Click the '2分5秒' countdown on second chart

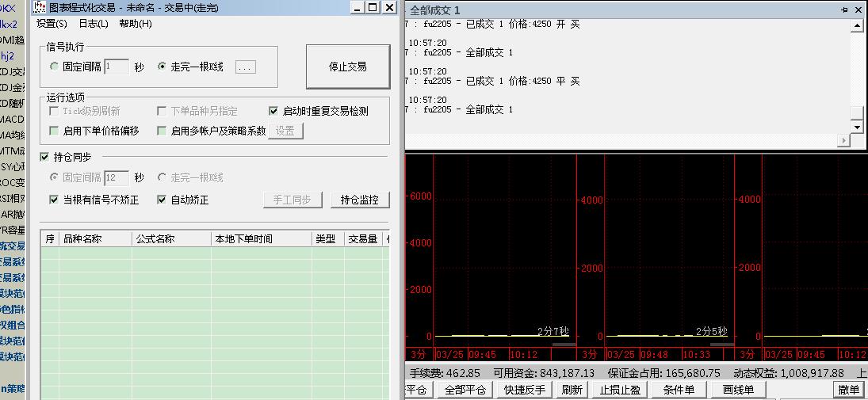[711, 331]
